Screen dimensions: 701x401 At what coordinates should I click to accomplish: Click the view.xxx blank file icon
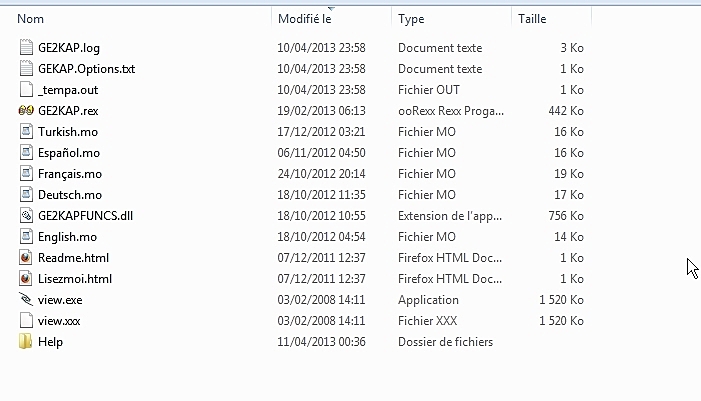(x=26, y=321)
